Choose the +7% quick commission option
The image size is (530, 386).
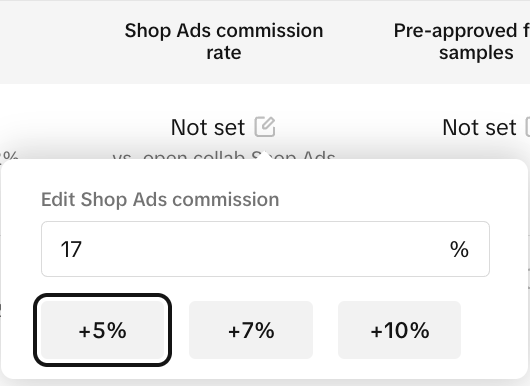click(251, 330)
